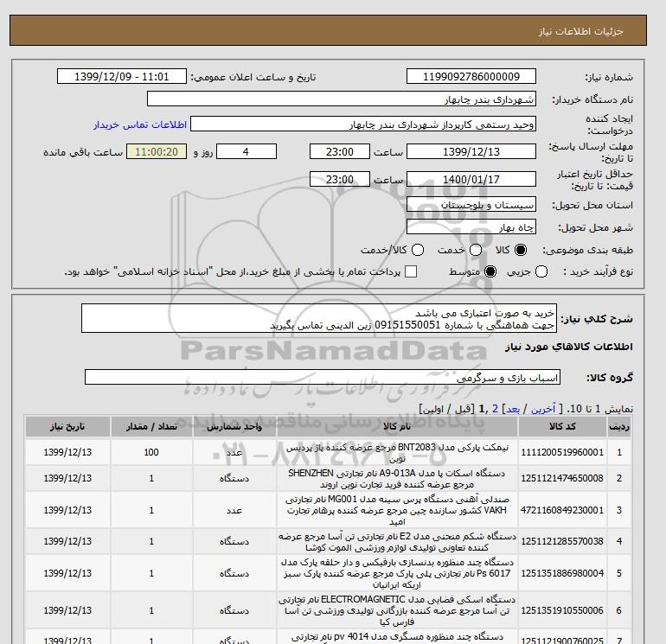
Task: Click the E2 curved abdominal device name
Action: [397, 542]
